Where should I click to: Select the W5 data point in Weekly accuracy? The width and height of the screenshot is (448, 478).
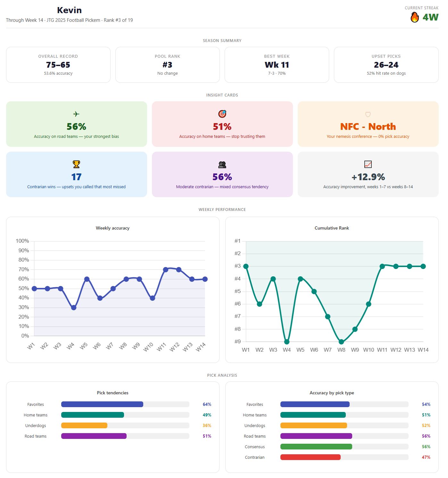(x=87, y=279)
